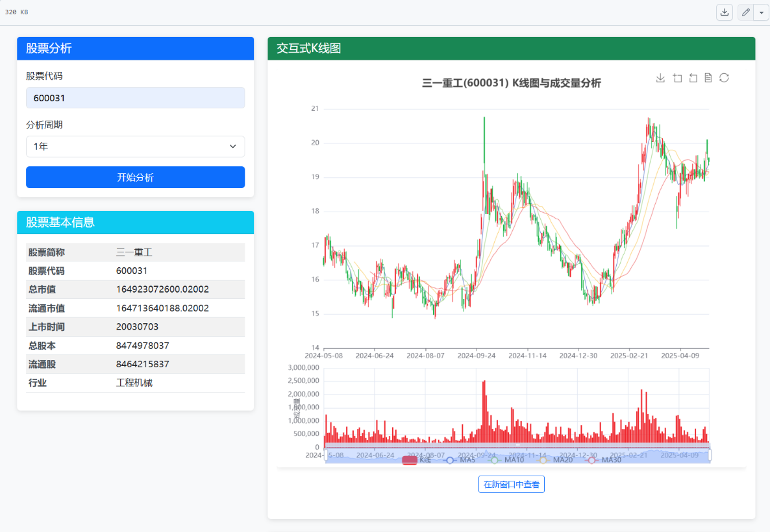Click the 2024-09-24 x-axis date label under K-line chart

477,356
